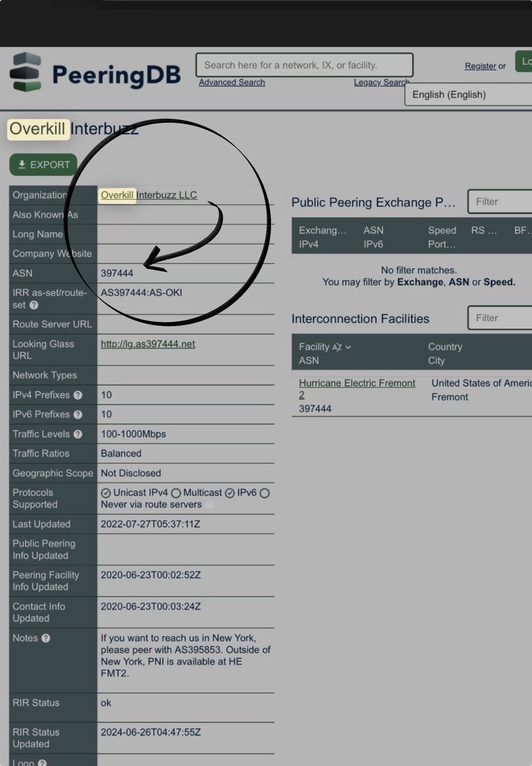
Task: Toggle Facility column sort chevron
Action: tap(348, 347)
